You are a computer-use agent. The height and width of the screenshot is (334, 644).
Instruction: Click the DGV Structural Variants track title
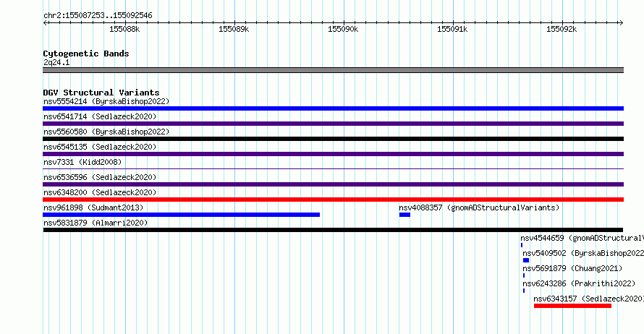[x=101, y=93]
